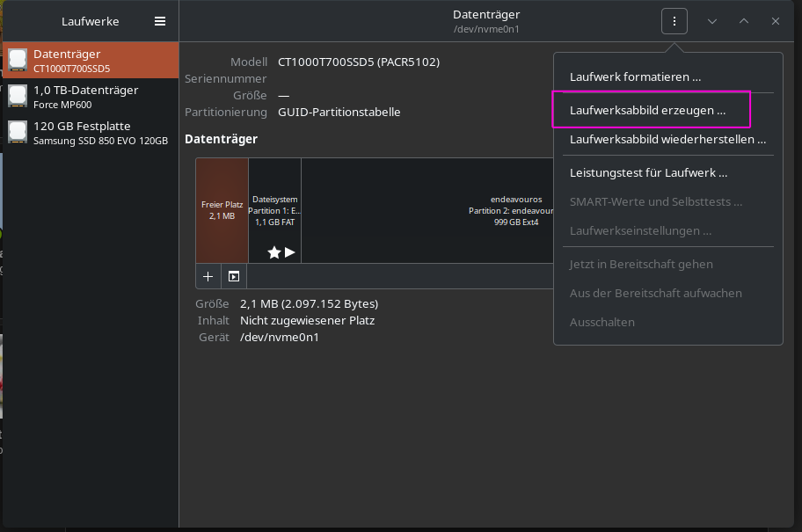This screenshot has width=802, height=532.
Task: Maximize the window with the up chevron
Action: pyautogui.click(x=744, y=21)
